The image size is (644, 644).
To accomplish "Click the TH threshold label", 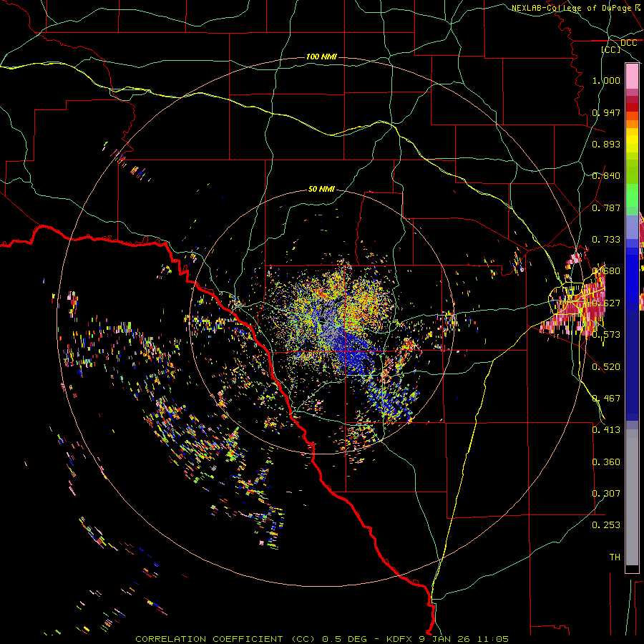I will click(x=615, y=557).
